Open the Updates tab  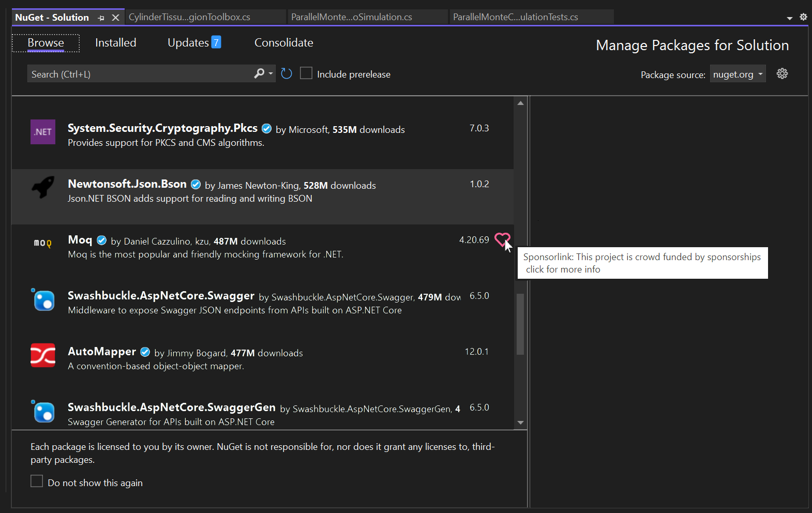(x=194, y=43)
